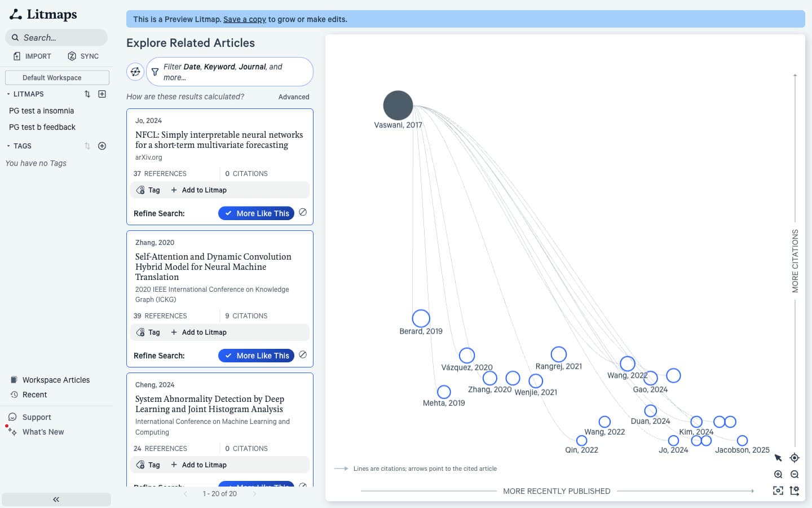The image size is (812, 508).
Task: Click the Import button
Action: 32,56
